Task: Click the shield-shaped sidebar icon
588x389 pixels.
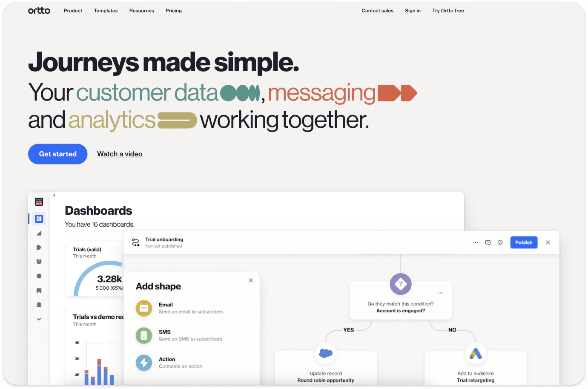Action: pyautogui.click(x=39, y=262)
